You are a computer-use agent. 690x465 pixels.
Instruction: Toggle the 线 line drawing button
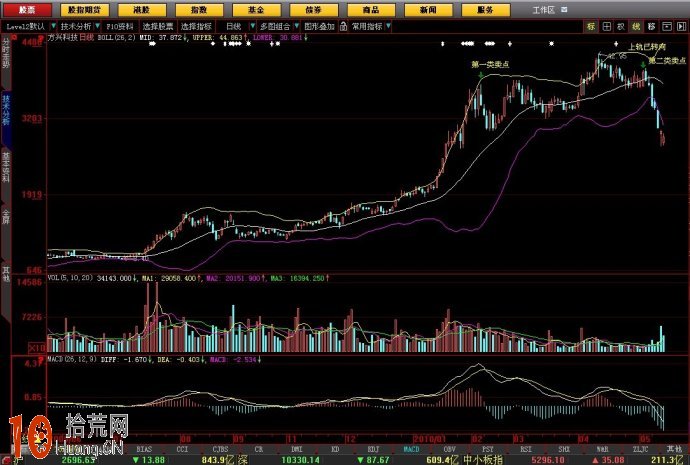[x=636, y=26]
